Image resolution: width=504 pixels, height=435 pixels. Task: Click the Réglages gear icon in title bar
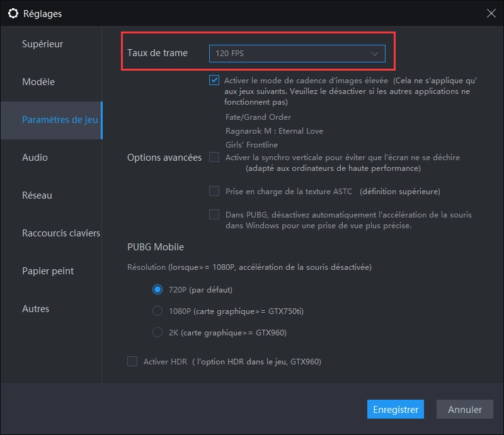pyautogui.click(x=13, y=13)
